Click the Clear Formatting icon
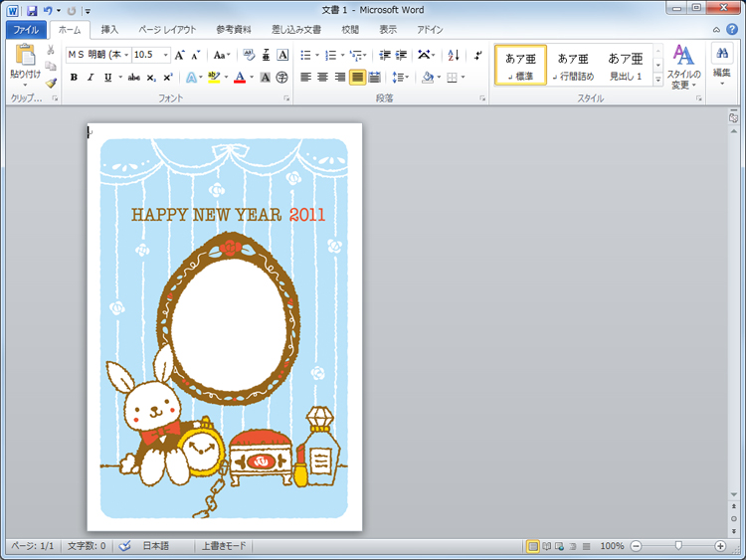This screenshot has width=746, height=560. coord(249,55)
